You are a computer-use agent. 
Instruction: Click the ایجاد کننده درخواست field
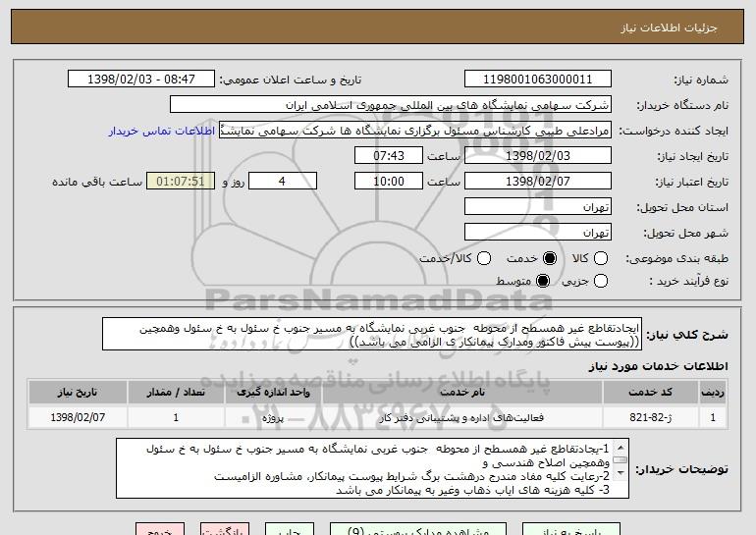click(415, 131)
